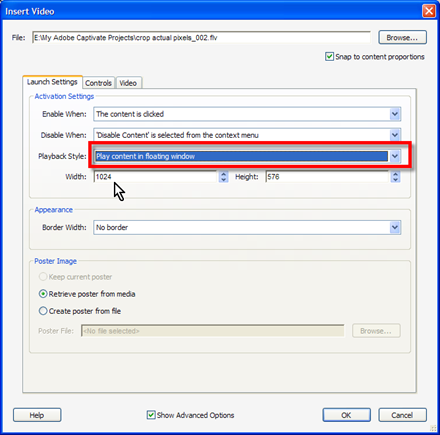
Task: Confirm the dialog with OK
Action: coord(346,415)
